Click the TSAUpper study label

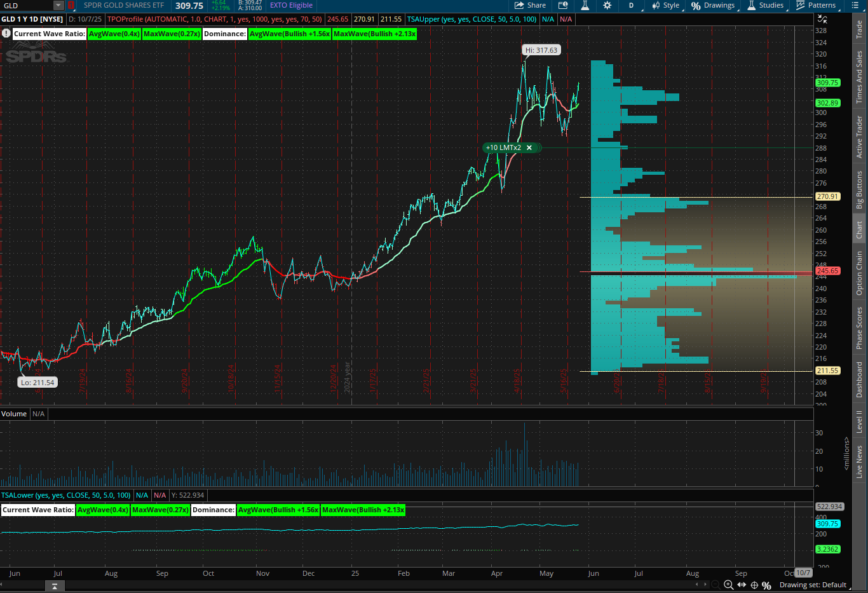coord(471,19)
